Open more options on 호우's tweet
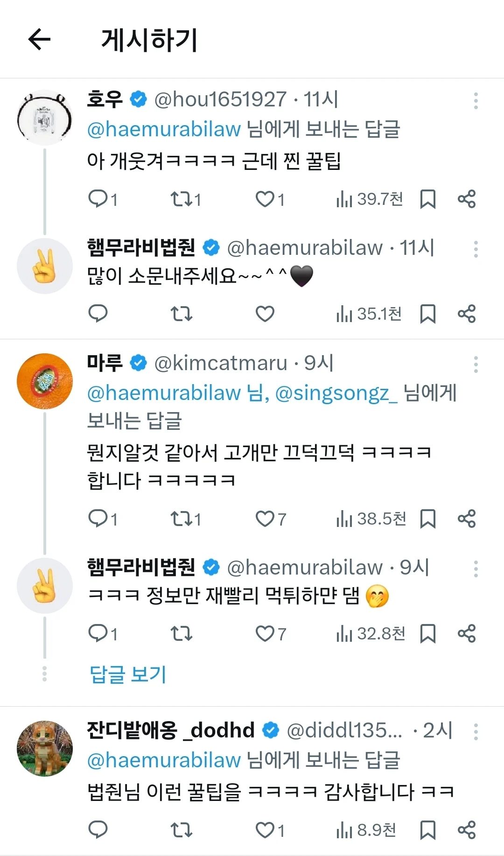 pos(476,101)
